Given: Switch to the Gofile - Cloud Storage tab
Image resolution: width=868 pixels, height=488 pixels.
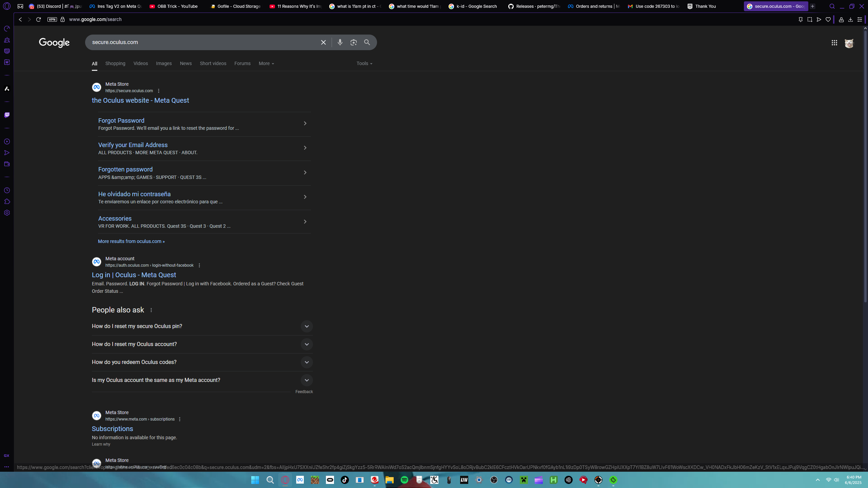Looking at the screenshot, I should (x=235, y=6).
